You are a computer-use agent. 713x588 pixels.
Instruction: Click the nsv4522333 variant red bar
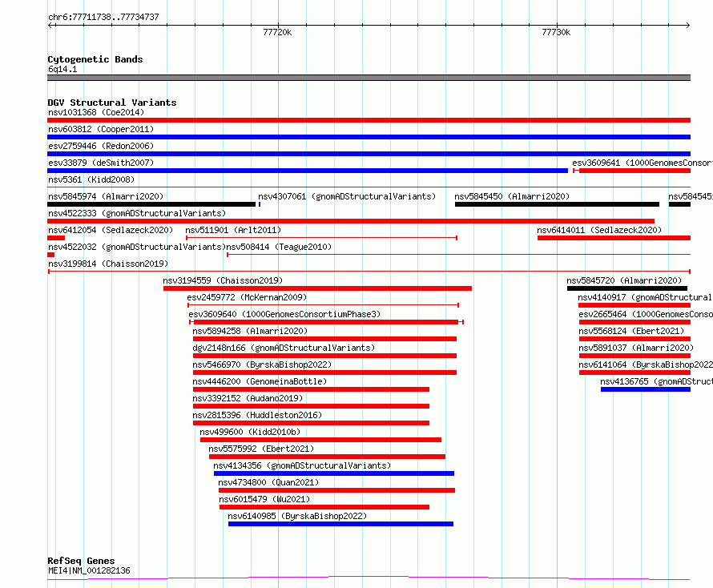pyautogui.click(x=351, y=221)
